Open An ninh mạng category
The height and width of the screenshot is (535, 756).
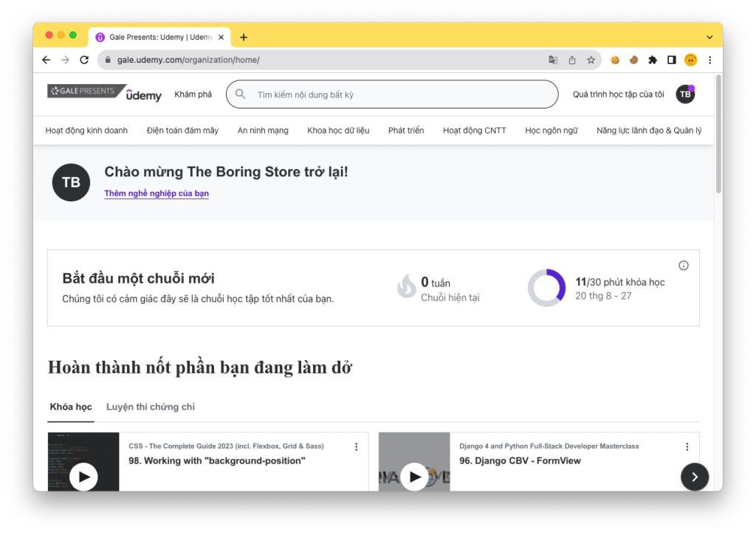click(x=263, y=130)
